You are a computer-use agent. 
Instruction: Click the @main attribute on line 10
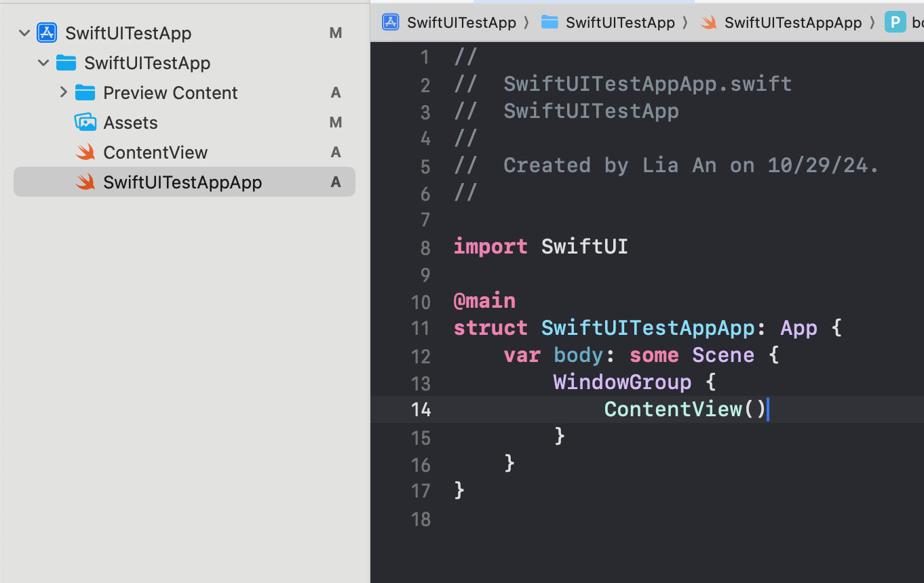(x=484, y=300)
